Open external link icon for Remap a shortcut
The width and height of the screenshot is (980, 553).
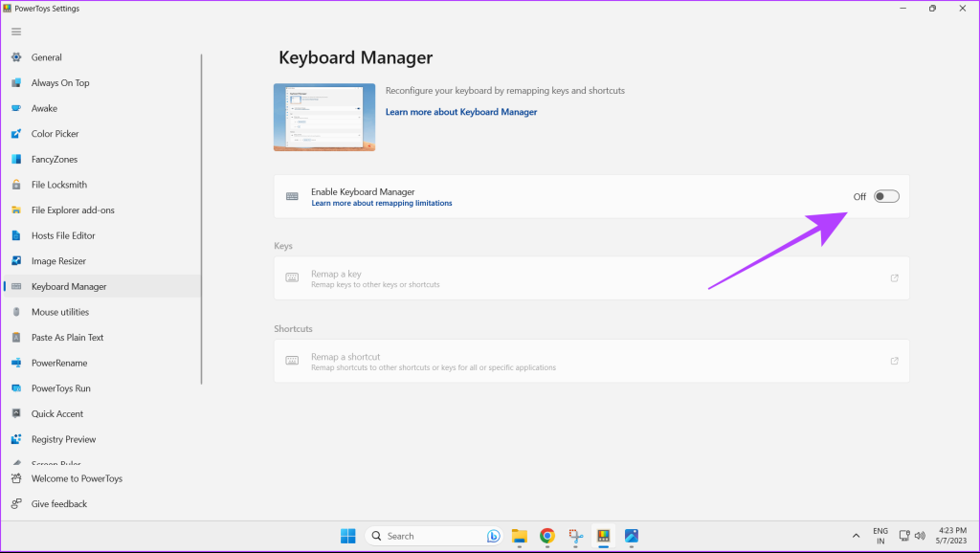[x=895, y=361]
